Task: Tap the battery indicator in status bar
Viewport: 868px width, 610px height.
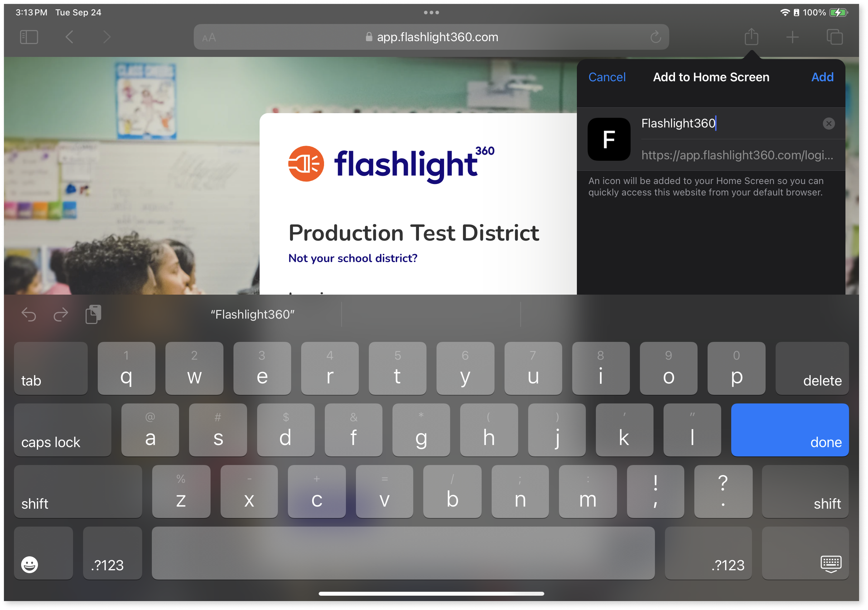Action: tap(839, 13)
